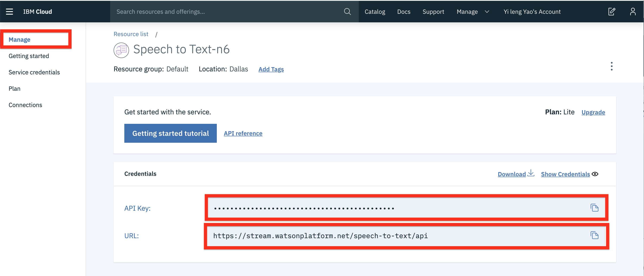Image resolution: width=644 pixels, height=276 pixels.
Task: Open the user profile icon
Action: [633, 11]
